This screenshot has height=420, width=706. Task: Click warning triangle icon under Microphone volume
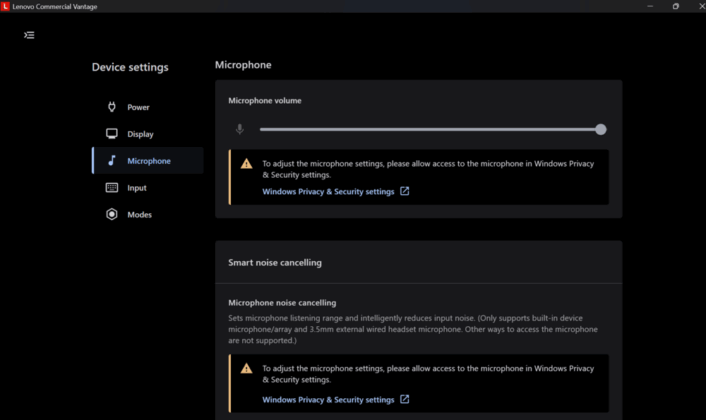coord(246,163)
